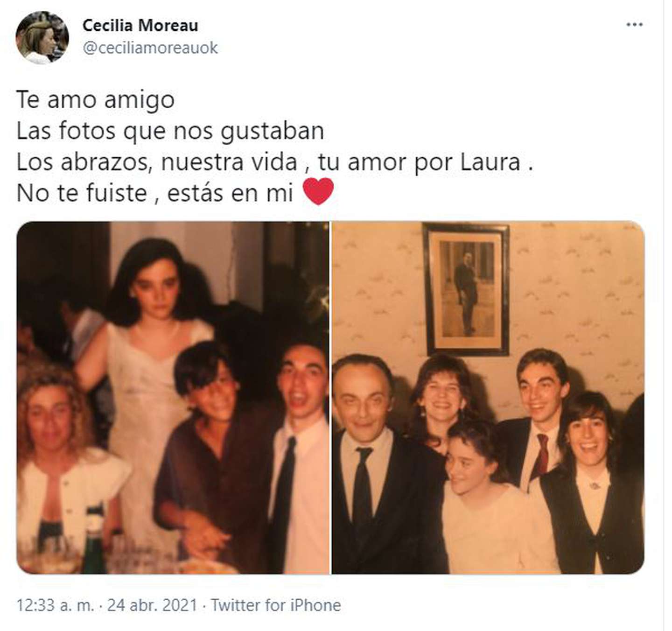Click the word 'Laura' in the tweet

tap(490, 162)
